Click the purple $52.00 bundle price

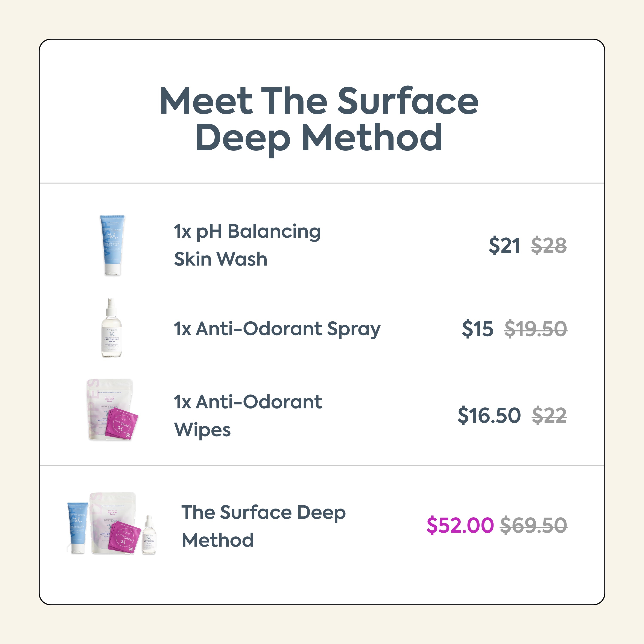coord(460,526)
